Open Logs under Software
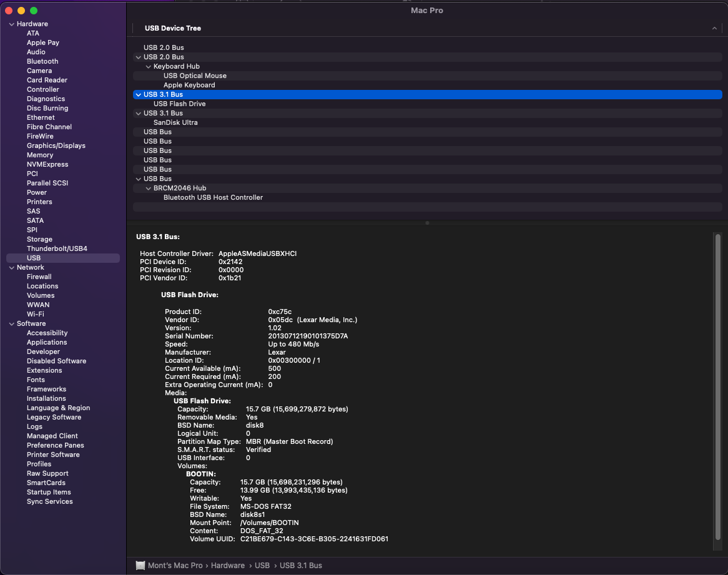 pos(34,426)
